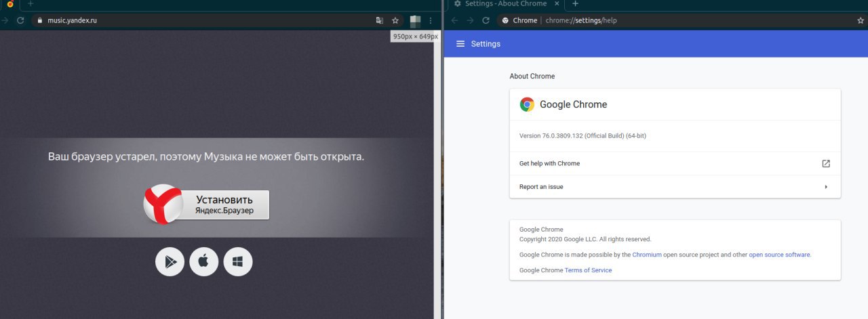Open the open source software link
This screenshot has width=868, height=319.
point(779,255)
